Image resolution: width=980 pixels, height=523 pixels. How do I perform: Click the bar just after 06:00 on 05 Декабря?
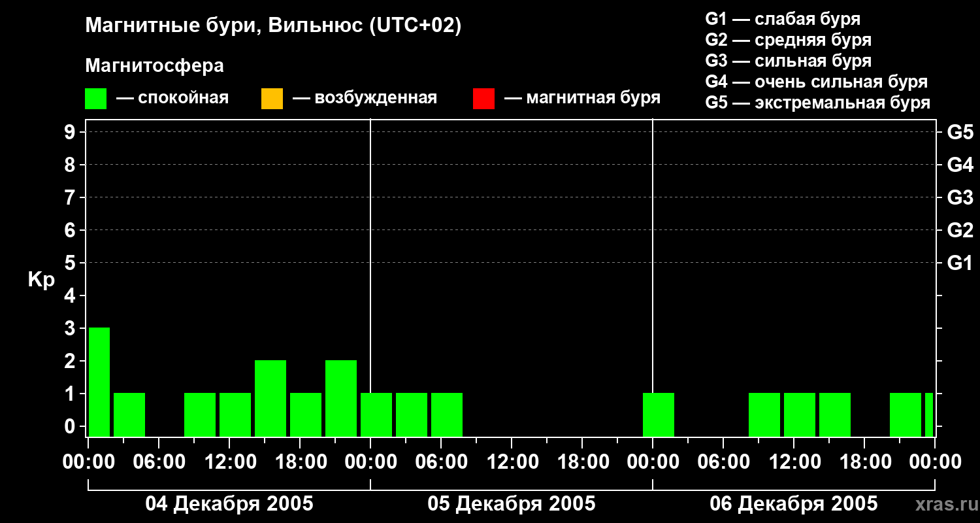(x=447, y=414)
